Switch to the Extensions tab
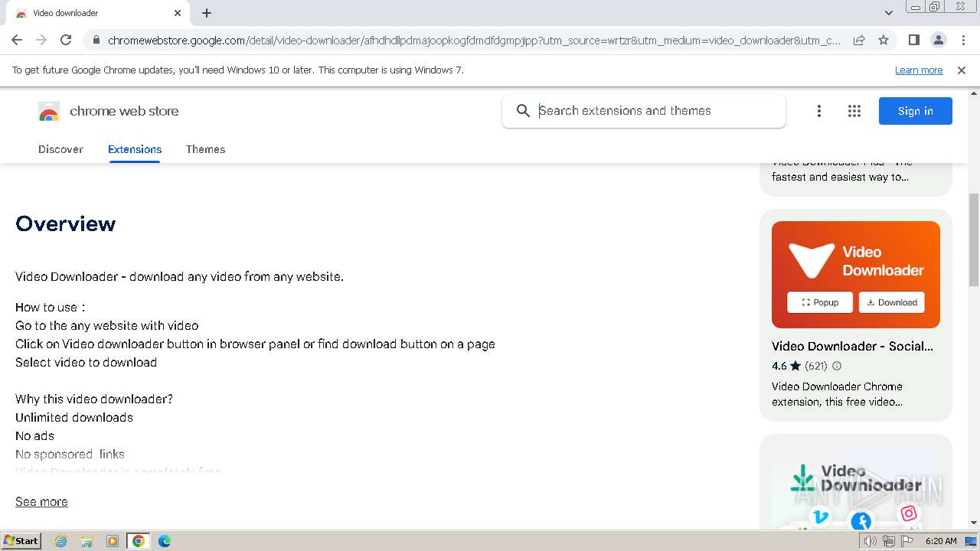 point(135,149)
